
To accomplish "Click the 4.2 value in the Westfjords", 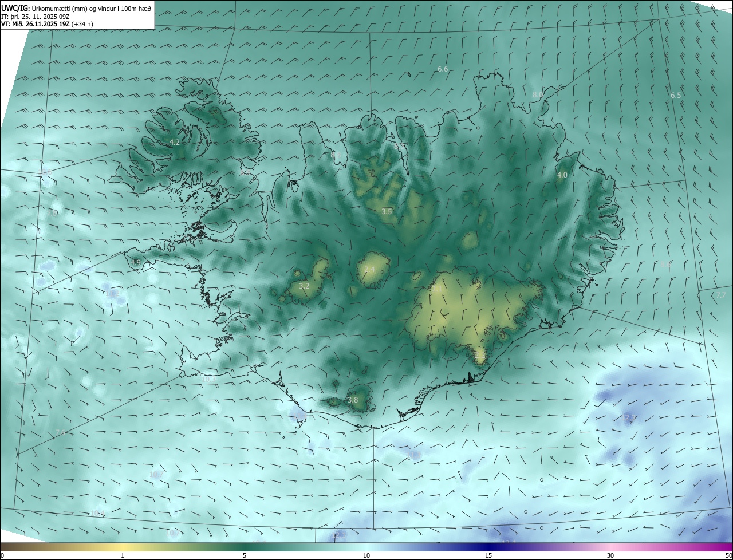I will [175, 142].
